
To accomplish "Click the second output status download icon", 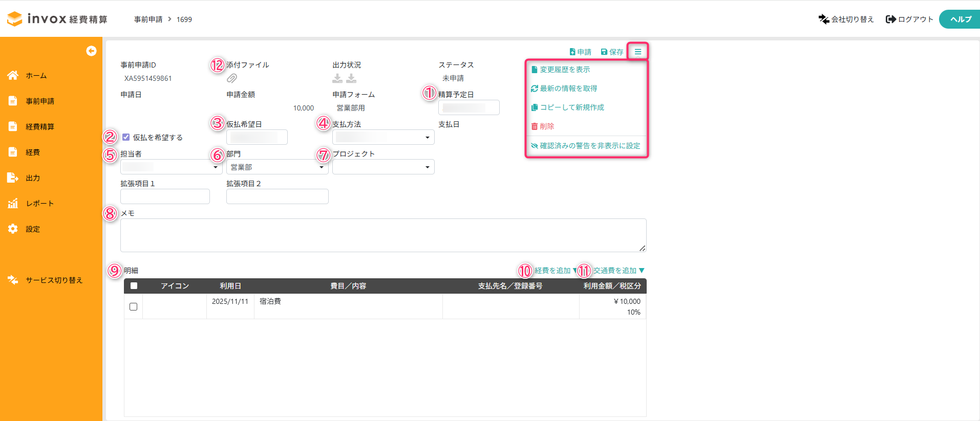I will tap(351, 78).
